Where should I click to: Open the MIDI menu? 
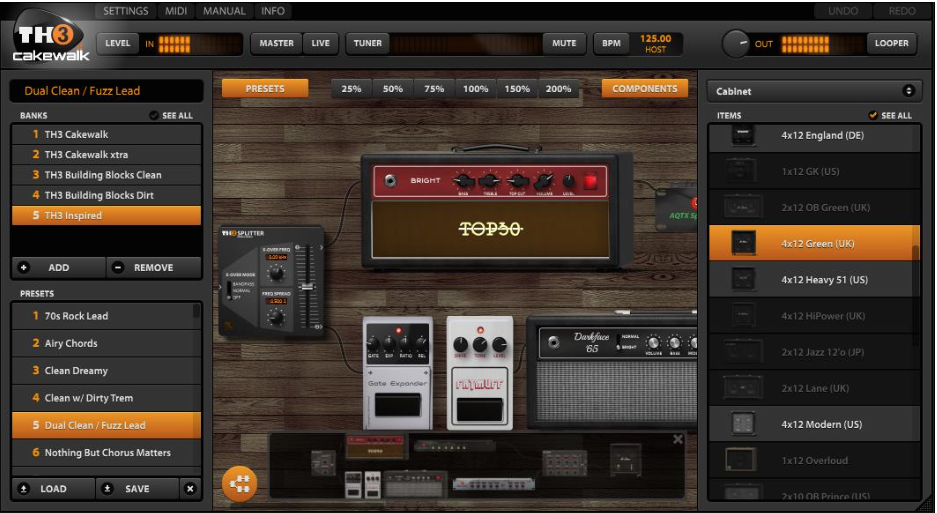176,11
